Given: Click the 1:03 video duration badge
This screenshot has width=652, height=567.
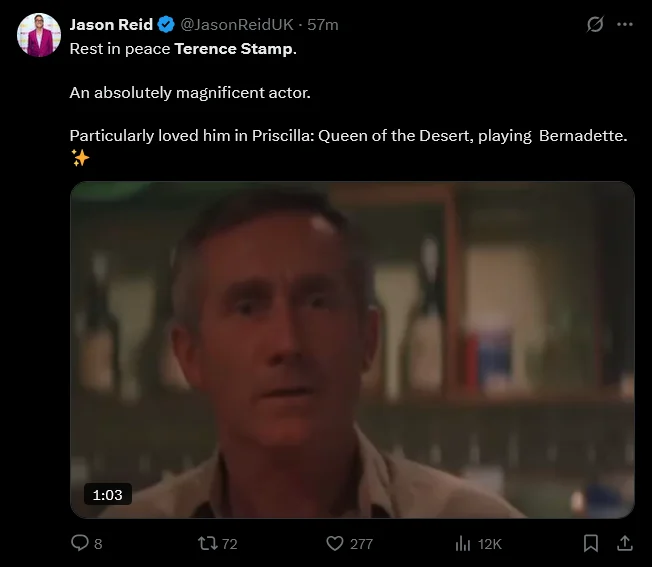Looking at the screenshot, I should (x=107, y=494).
